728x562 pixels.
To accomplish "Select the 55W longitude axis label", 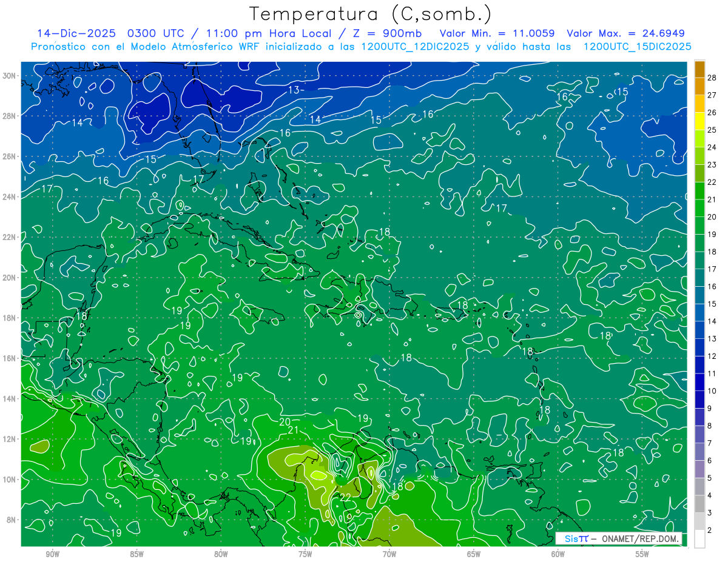I will tap(642, 554).
